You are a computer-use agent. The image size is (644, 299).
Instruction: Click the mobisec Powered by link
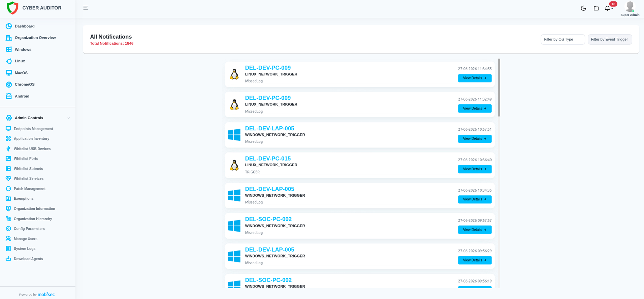point(46,294)
